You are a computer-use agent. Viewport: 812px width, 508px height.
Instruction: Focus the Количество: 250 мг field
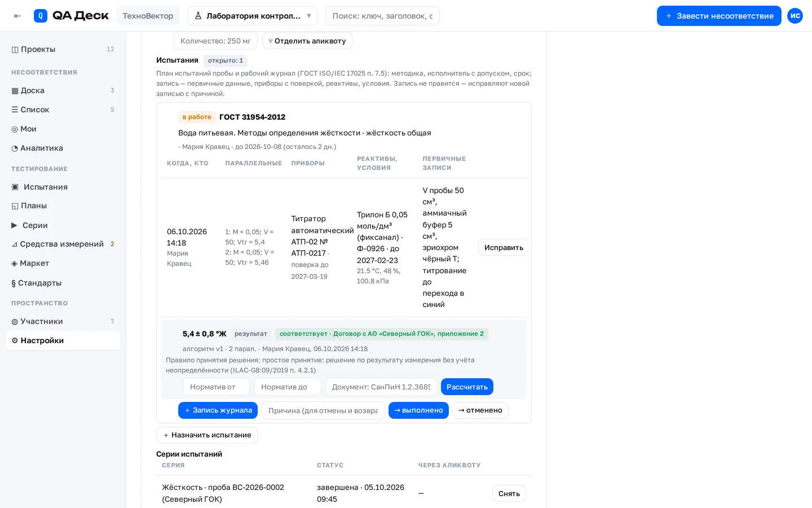(x=215, y=41)
